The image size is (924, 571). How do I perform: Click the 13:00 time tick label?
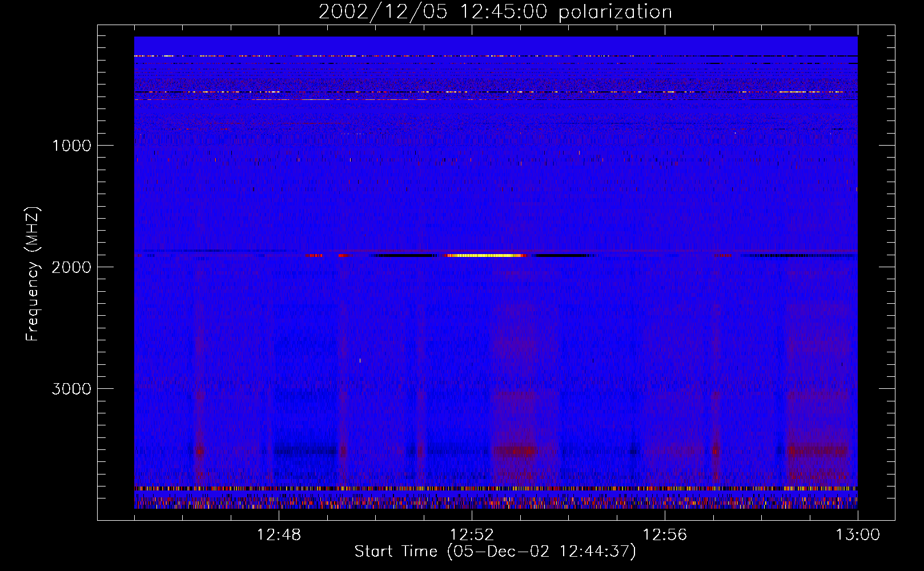pyautogui.click(x=858, y=535)
